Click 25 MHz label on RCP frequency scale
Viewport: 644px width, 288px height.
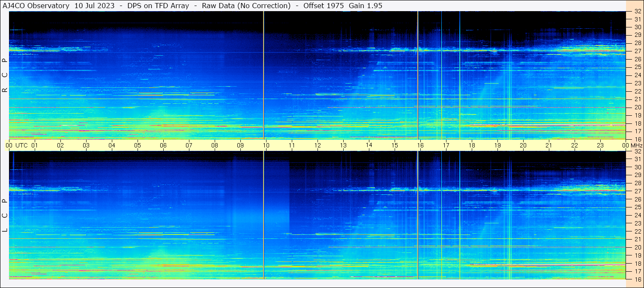coord(637,67)
